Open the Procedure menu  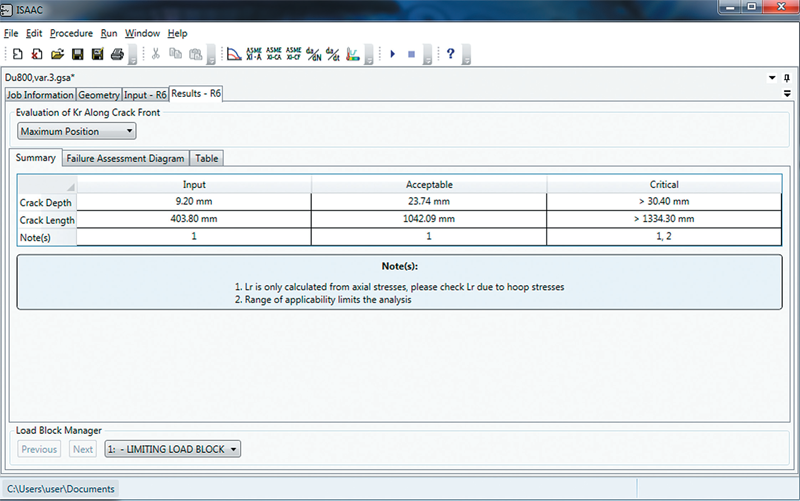tap(71, 33)
